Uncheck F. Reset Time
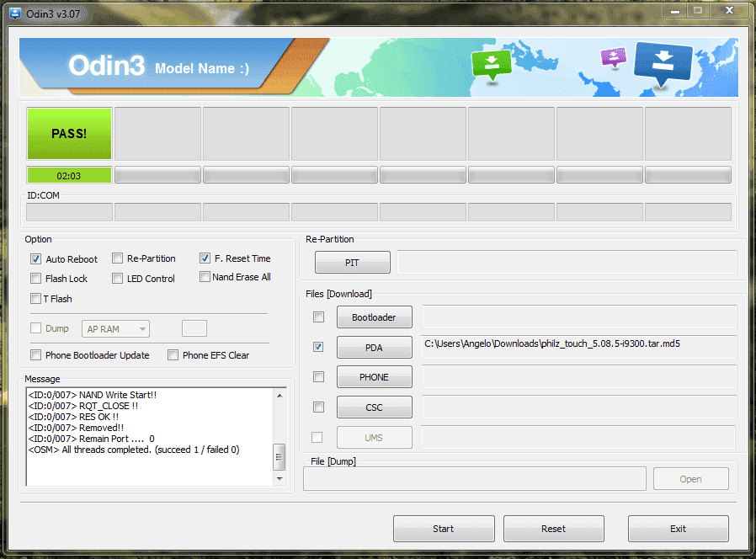The height and width of the screenshot is (559, 756). [205, 258]
